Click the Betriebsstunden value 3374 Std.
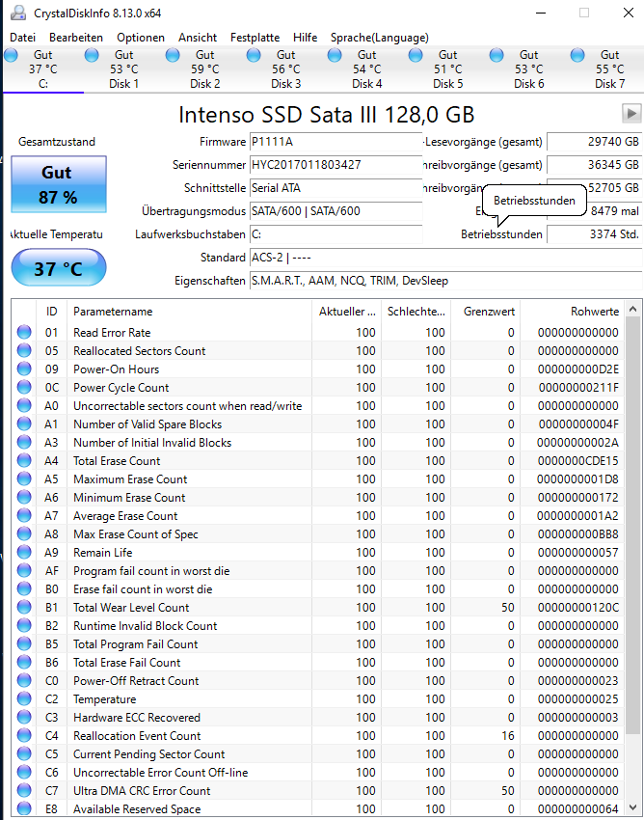Viewport: 644px width, 820px height. (595, 234)
